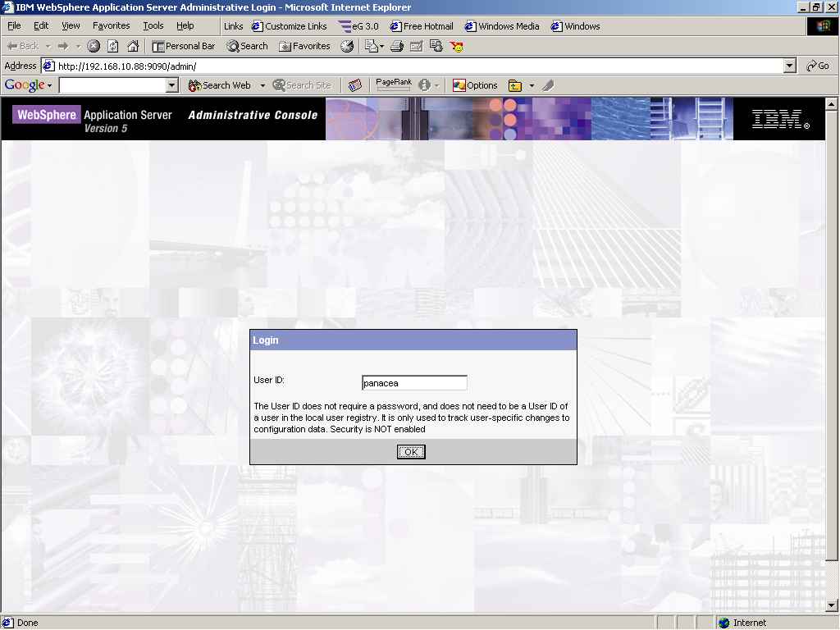The image size is (840, 630).
Task: Click the Highlight pen icon
Action: (x=547, y=85)
